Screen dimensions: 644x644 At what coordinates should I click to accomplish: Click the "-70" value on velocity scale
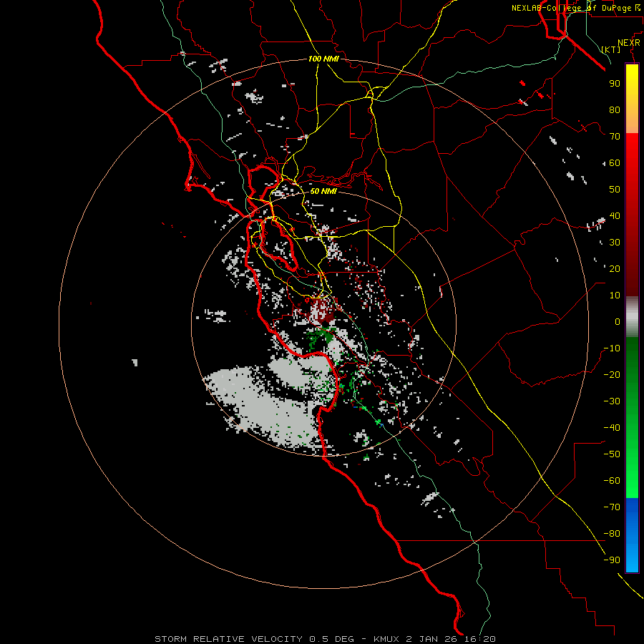tap(612, 507)
